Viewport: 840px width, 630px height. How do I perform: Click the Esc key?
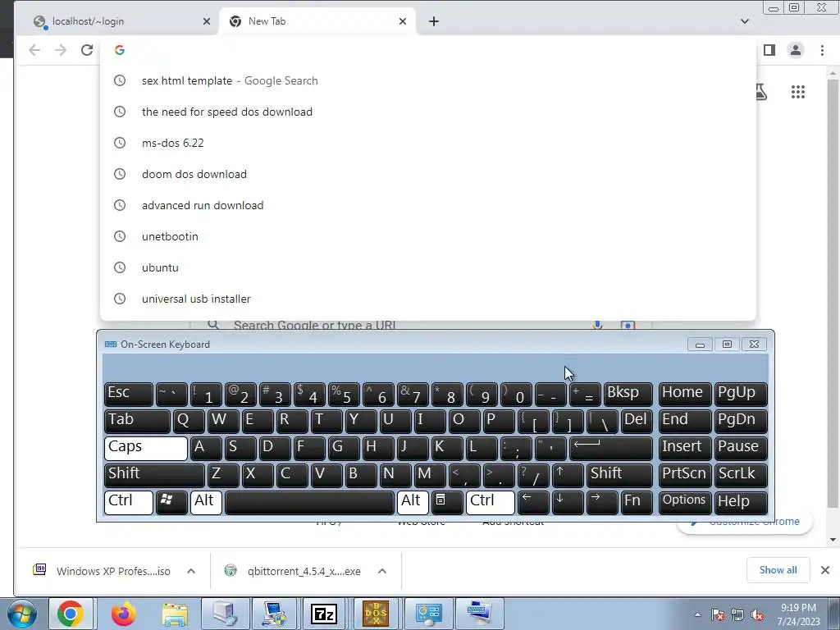(x=129, y=395)
